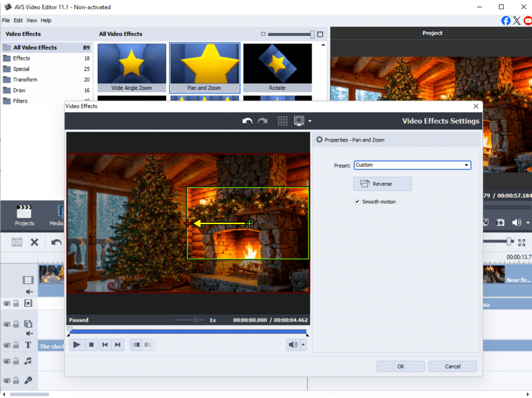532x398 pixels.
Task: Stop the effect preview playback
Action: (x=91, y=345)
